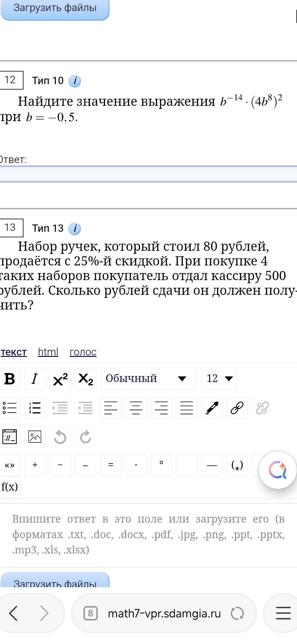Click the answer text area for task 13
This screenshot has height=644, width=297.
148,535
